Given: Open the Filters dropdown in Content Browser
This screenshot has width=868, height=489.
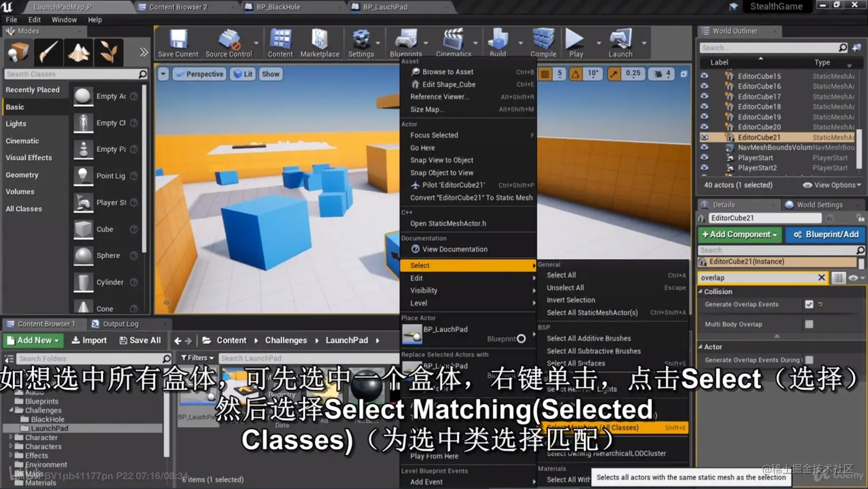Looking at the screenshot, I should 197,358.
